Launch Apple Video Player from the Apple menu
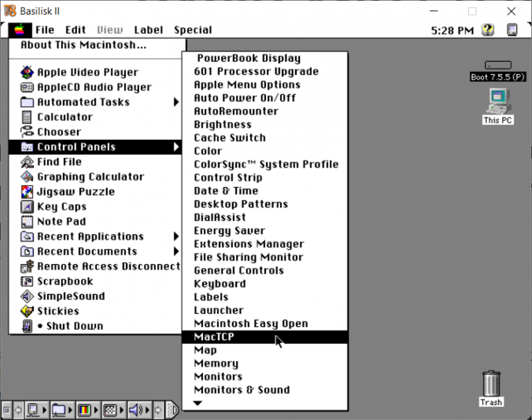532x420 pixels. tap(95, 72)
